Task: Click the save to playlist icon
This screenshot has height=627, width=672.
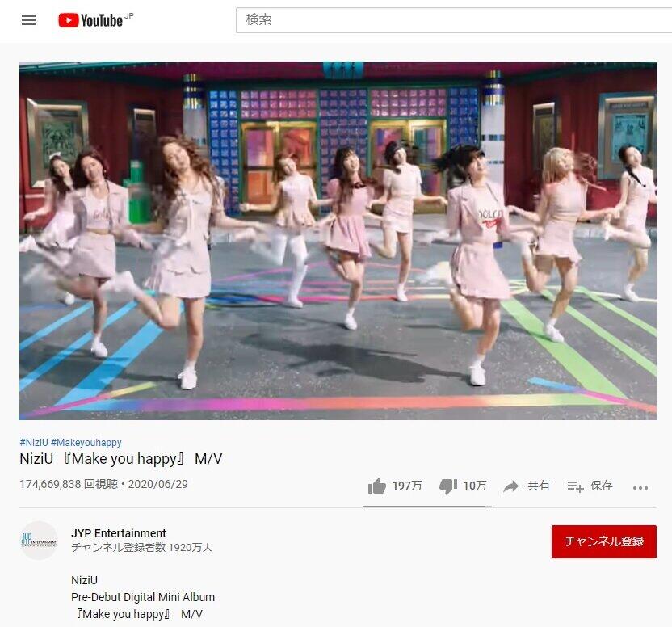Action: coord(575,486)
